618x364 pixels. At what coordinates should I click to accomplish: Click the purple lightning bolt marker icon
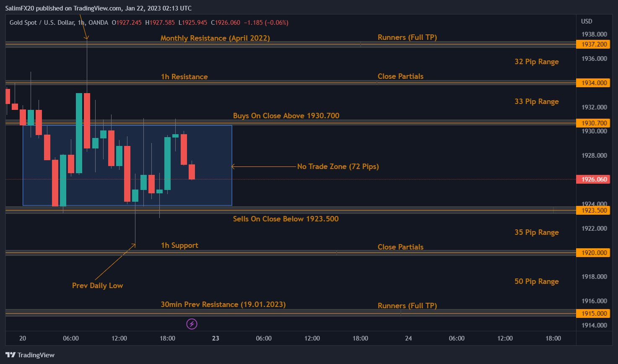coord(192,324)
